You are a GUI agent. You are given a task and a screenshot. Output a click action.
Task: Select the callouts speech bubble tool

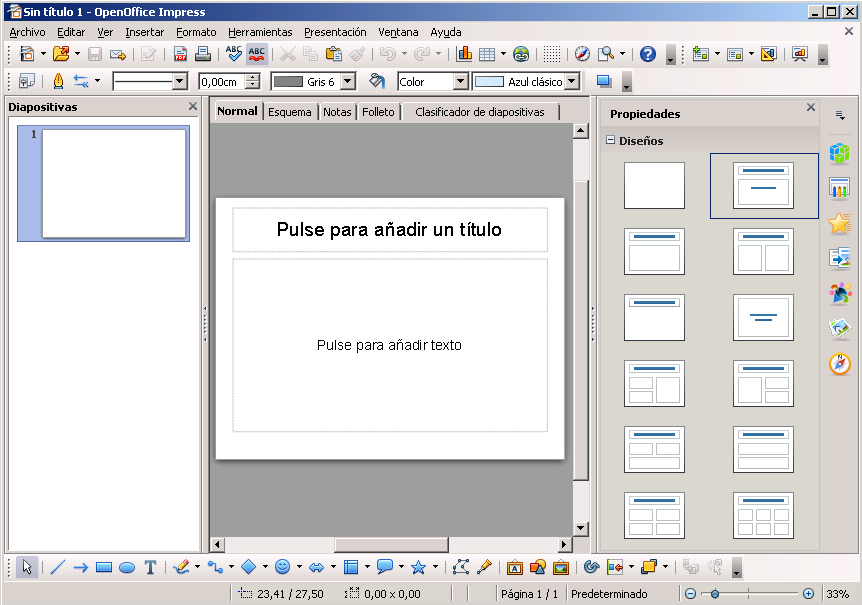[x=385, y=567]
